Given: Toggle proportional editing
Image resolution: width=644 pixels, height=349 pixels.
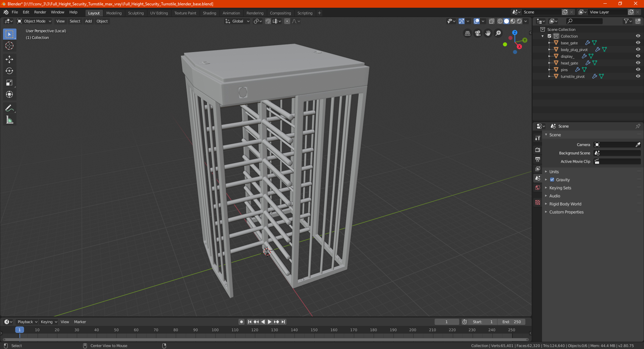Looking at the screenshot, I should (x=287, y=21).
